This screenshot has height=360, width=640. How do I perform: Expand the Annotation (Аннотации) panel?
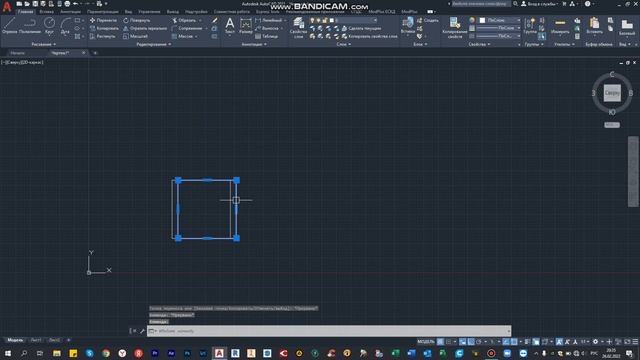point(254,44)
